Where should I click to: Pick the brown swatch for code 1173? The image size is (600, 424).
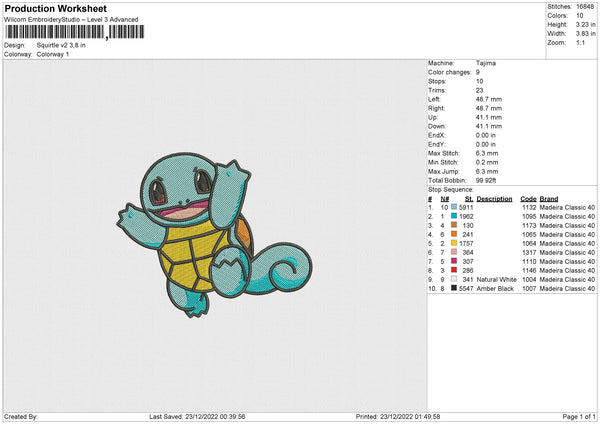[454, 225]
